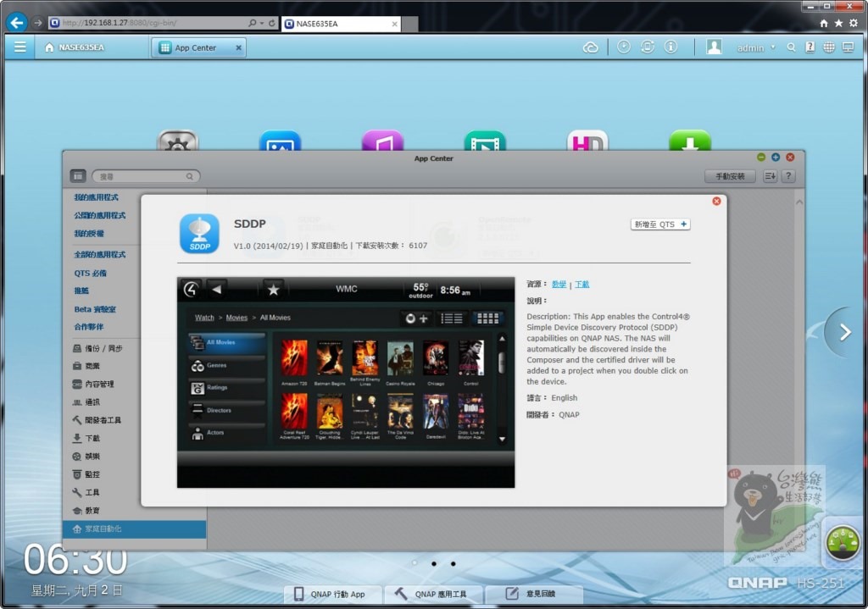Refresh the browser page
The width and height of the screenshot is (868, 609).
pos(272,23)
